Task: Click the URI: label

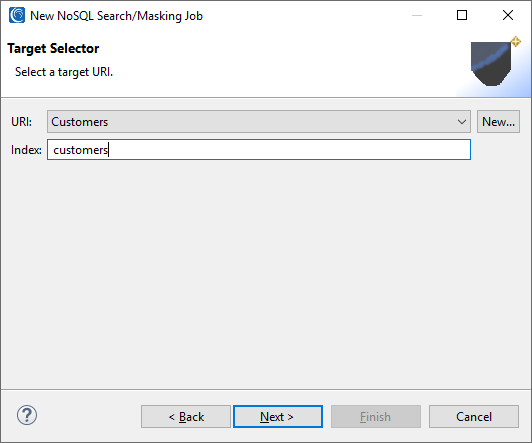Action: (21, 122)
